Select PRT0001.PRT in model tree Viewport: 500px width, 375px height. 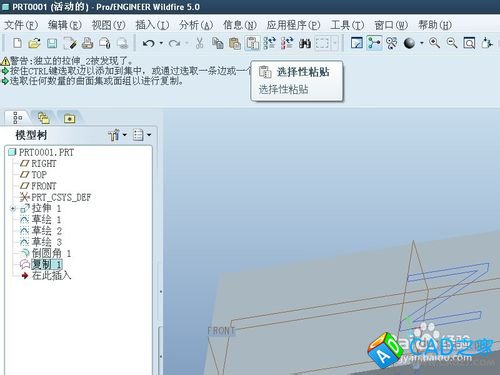click(41, 152)
